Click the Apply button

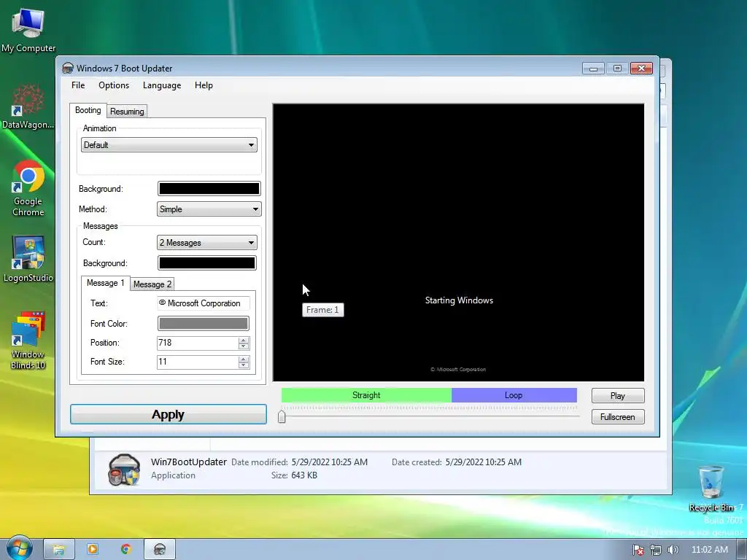[169, 414]
